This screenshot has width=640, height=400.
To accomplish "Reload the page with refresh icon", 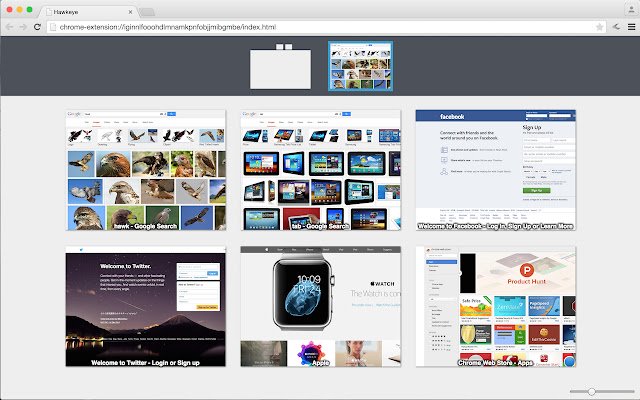I will (x=37, y=27).
